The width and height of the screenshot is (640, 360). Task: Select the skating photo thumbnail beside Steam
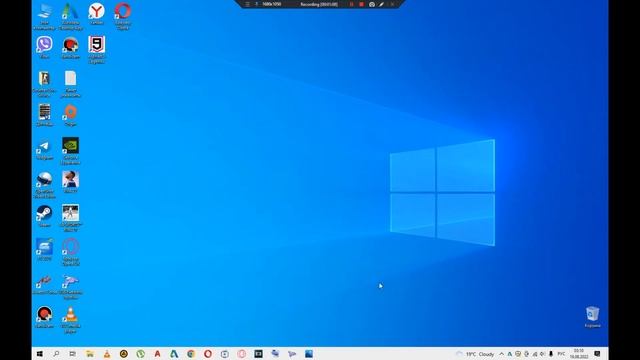(x=70, y=218)
